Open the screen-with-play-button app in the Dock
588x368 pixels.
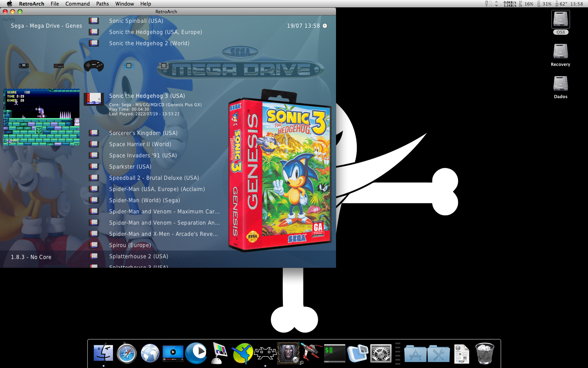173,353
